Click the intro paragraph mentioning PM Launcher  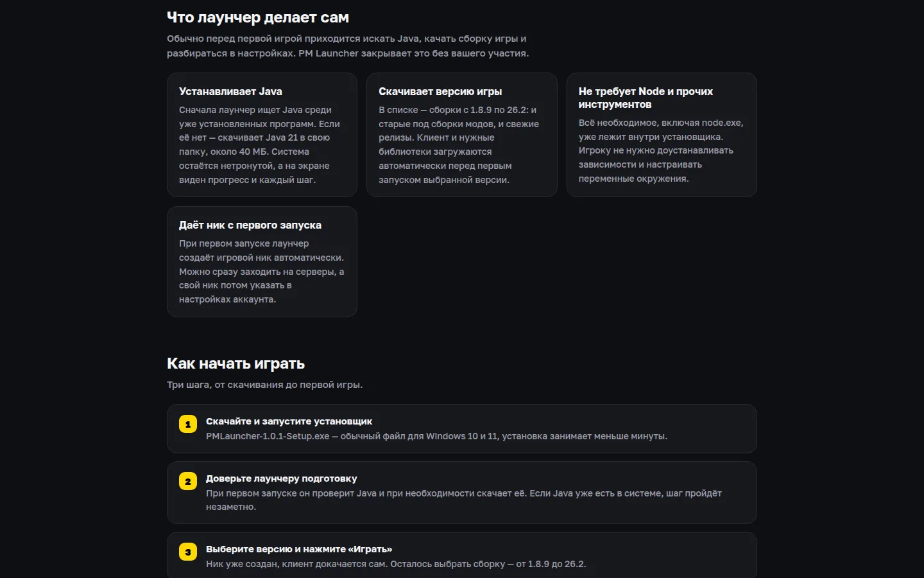pos(348,46)
